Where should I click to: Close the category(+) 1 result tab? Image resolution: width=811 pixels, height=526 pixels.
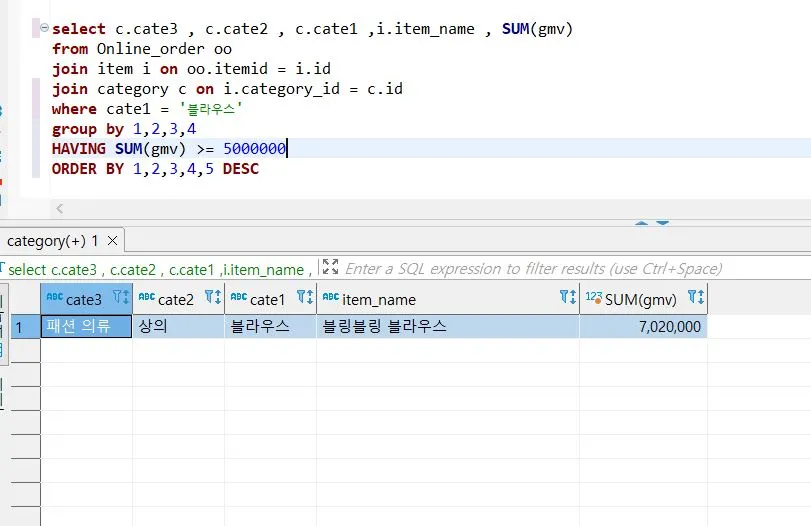click(x=112, y=241)
